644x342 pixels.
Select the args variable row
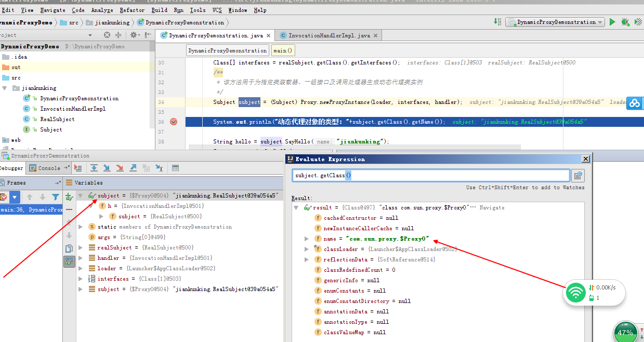coord(180,237)
